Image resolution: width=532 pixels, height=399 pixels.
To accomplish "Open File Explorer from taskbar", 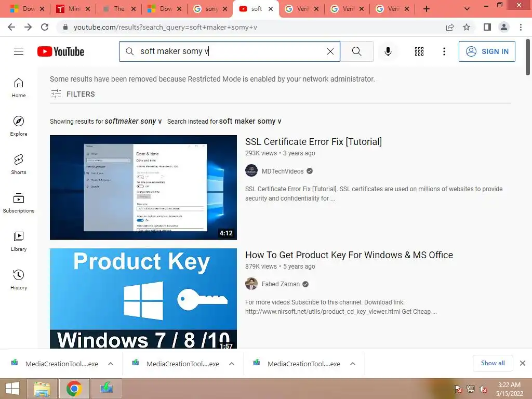I will pyautogui.click(x=42, y=389).
